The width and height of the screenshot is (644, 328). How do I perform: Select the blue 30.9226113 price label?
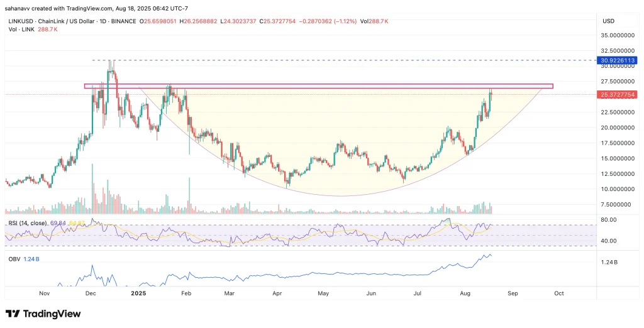[x=618, y=60]
